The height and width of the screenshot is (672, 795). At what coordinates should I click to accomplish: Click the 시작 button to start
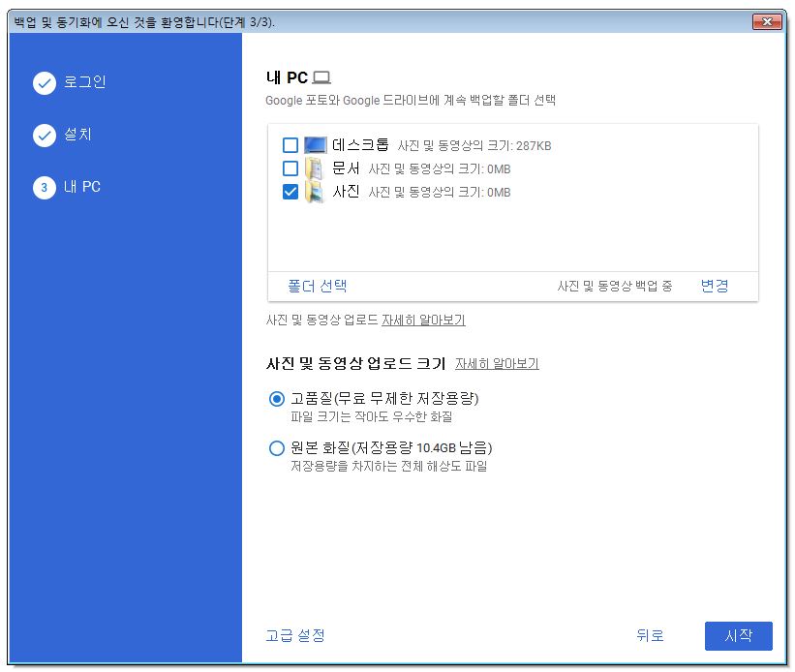tap(738, 636)
